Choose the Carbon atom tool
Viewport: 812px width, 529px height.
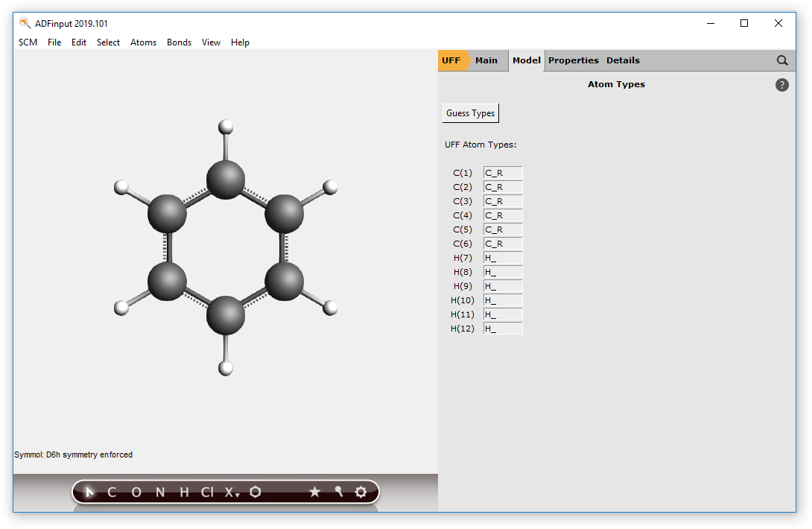coord(111,492)
